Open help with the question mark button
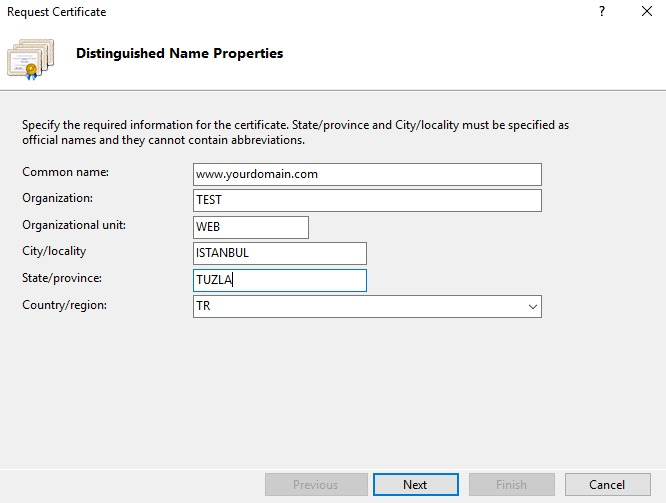 pos(602,12)
